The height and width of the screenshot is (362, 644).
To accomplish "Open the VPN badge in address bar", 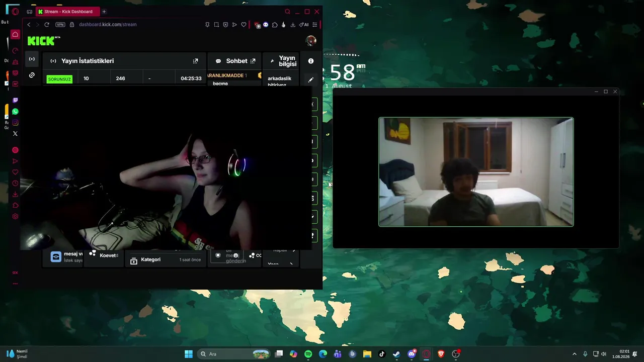I will click(60, 25).
